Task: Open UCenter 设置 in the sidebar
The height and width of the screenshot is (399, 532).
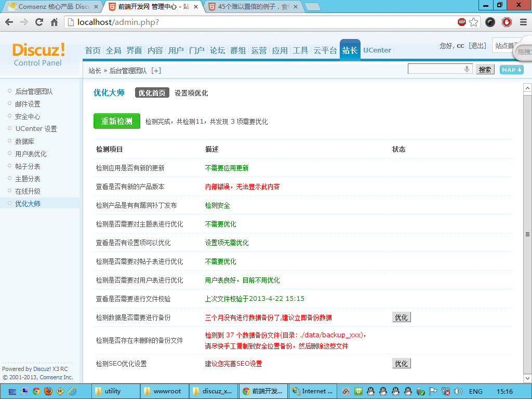Action: click(36, 129)
